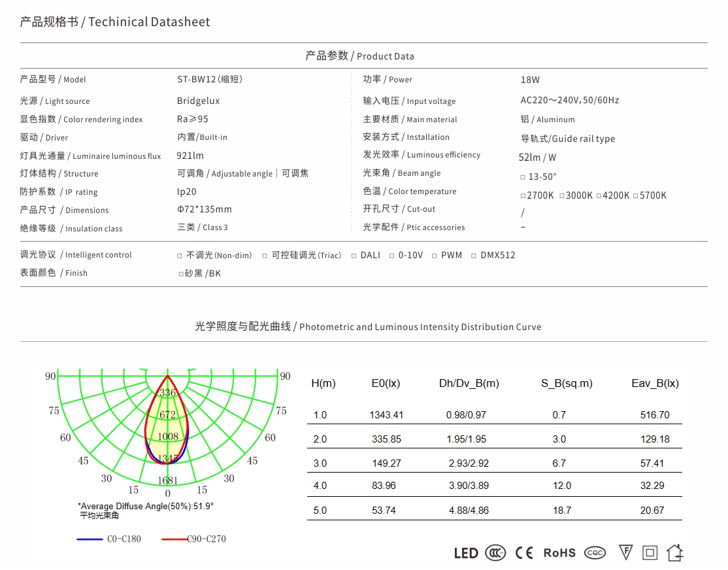Viewport: 728px width, 570px height.
Task: Click the CCC certification logo
Action: (495, 553)
